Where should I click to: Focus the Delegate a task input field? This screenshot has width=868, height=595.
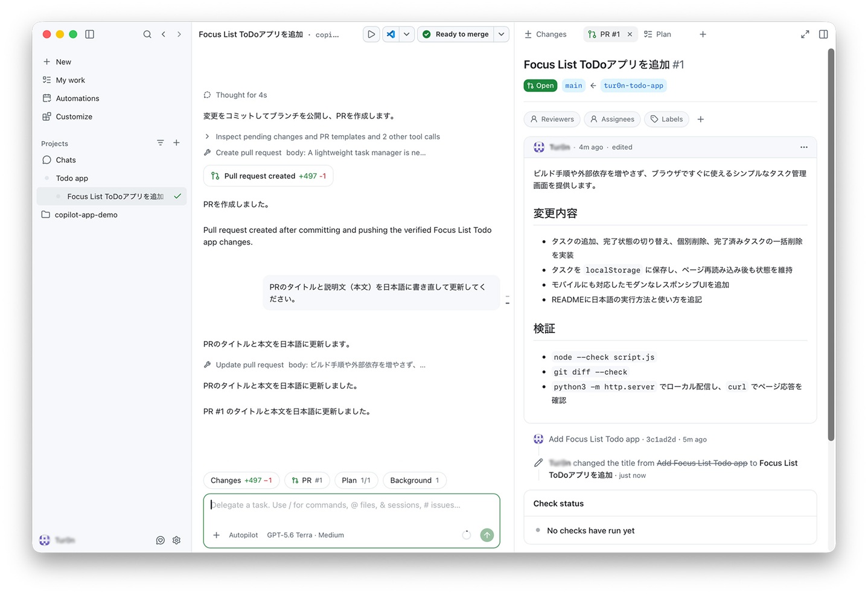click(x=351, y=505)
